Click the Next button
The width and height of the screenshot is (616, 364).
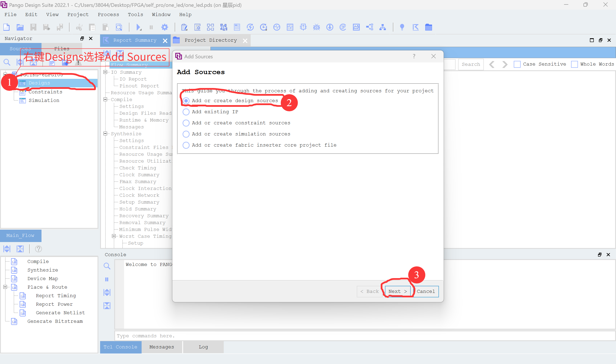397,291
